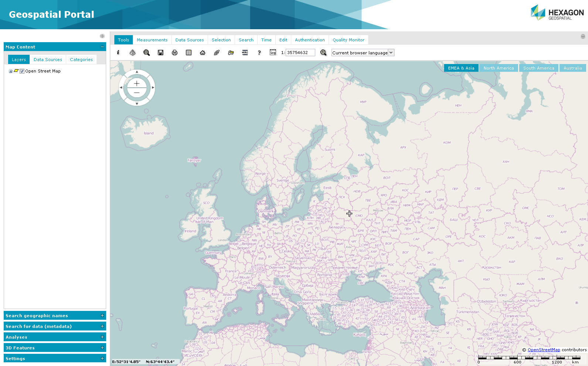Open the help question mark icon
The width and height of the screenshot is (588, 366).
[x=259, y=52]
